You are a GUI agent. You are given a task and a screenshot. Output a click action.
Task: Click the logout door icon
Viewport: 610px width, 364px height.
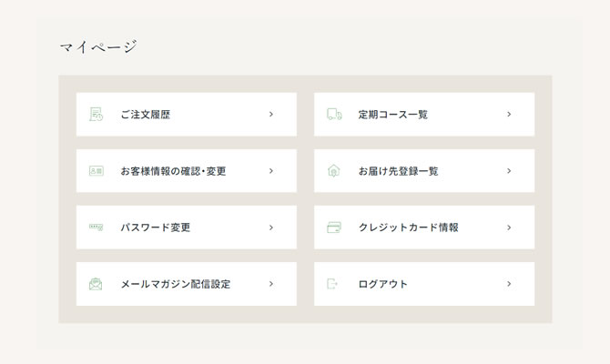332,284
